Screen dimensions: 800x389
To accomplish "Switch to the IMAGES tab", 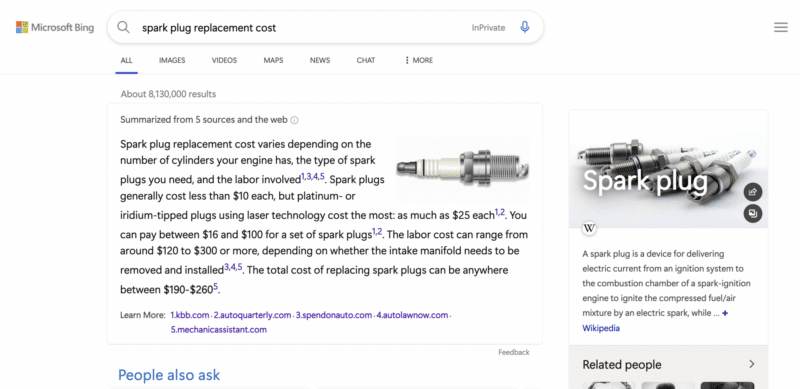I will pyautogui.click(x=172, y=60).
